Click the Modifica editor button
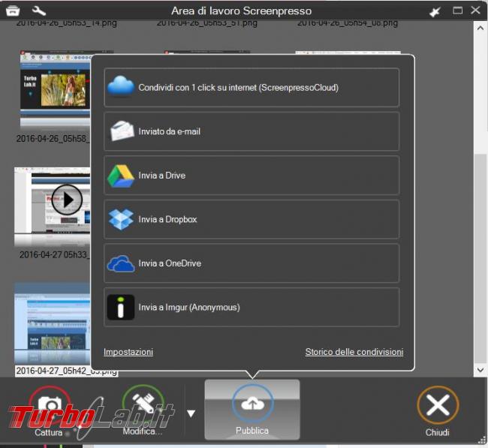488x448 pixels. click(x=143, y=410)
